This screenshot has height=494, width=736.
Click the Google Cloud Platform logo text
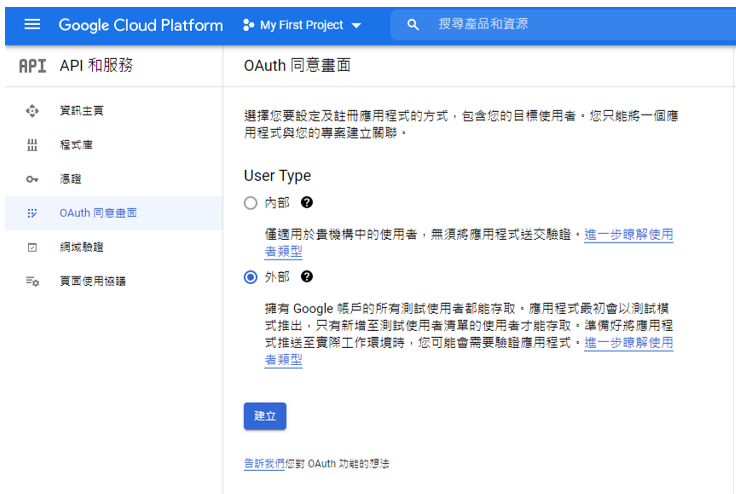[141, 24]
